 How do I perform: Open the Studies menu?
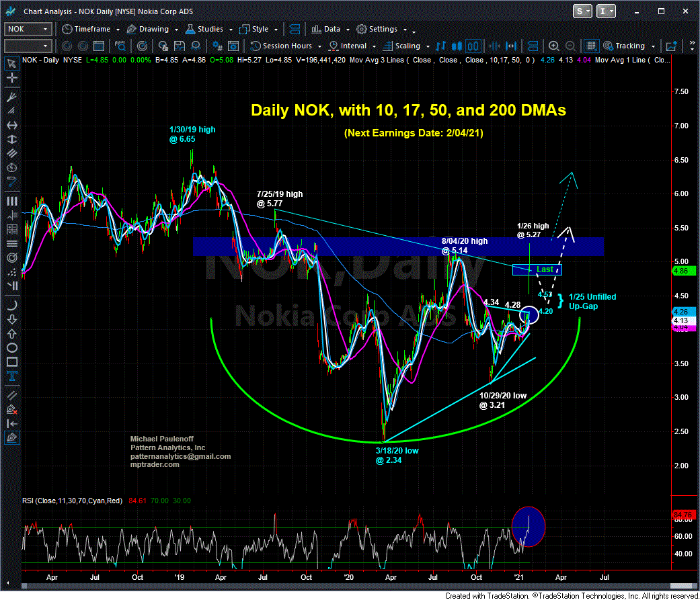pyautogui.click(x=204, y=29)
